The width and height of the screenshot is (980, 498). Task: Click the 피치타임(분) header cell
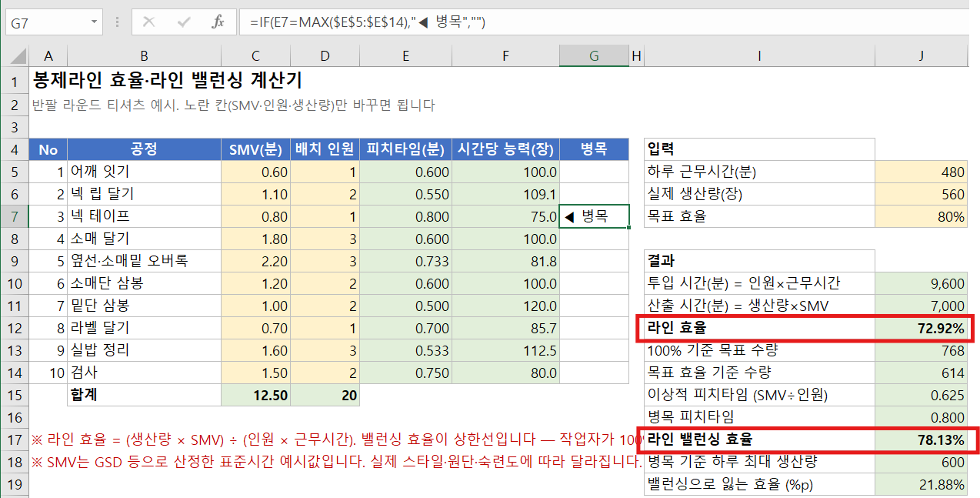point(405,149)
